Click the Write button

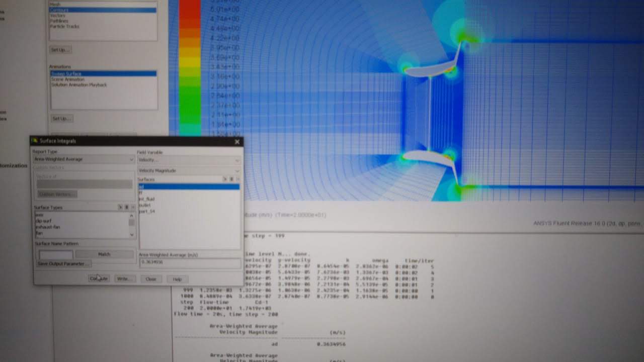pos(125,279)
